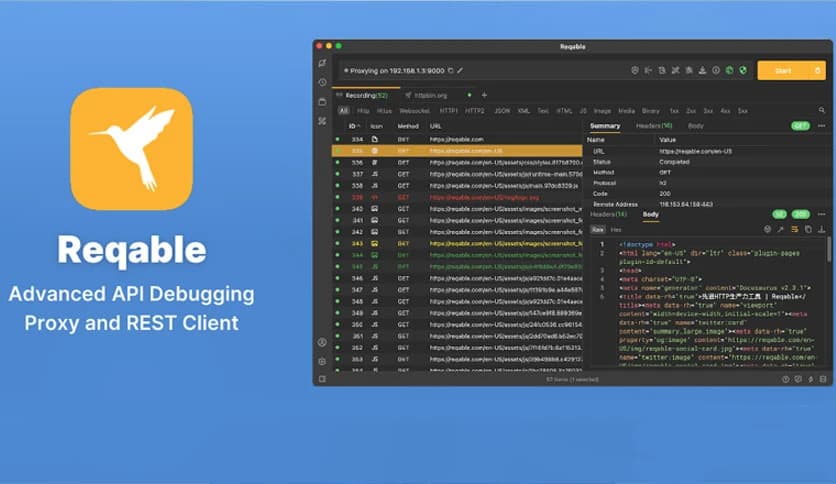Enable the JSON filter chip

coord(502,111)
